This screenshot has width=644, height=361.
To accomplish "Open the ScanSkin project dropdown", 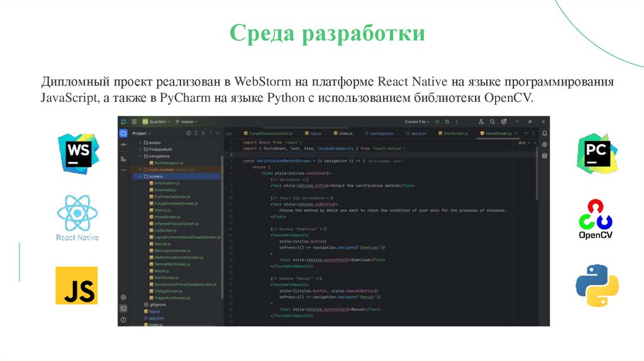I will pyautogui.click(x=156, y=121).
